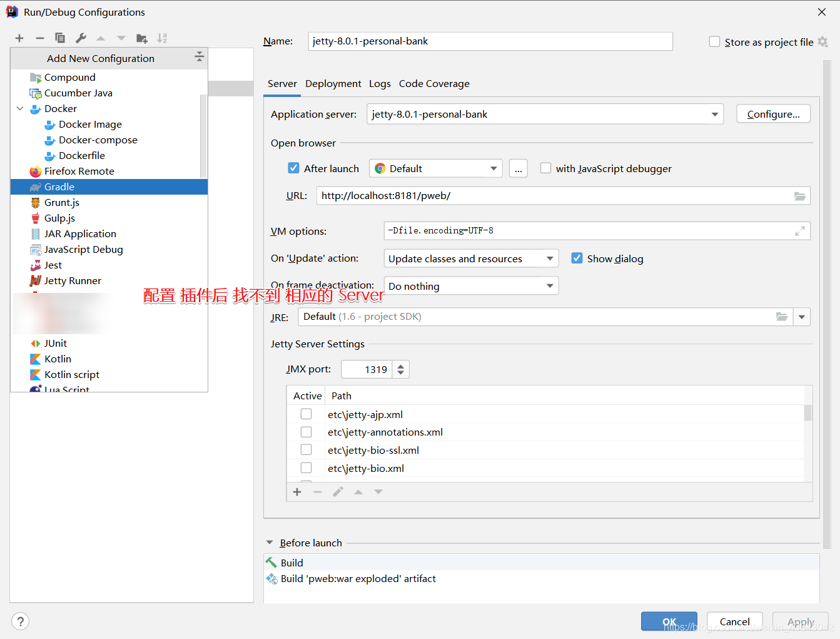Browse the URL field's folder icon

coord(800,196)
